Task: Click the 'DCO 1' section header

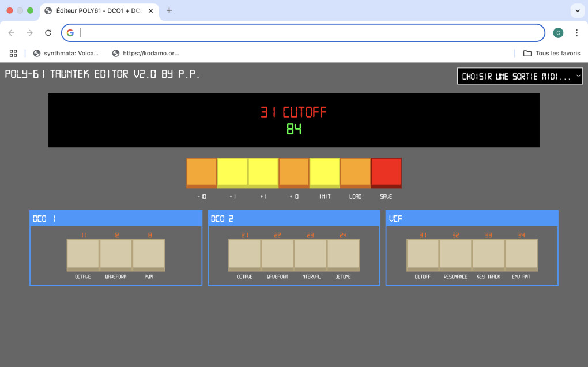Action: pos(116,218)
